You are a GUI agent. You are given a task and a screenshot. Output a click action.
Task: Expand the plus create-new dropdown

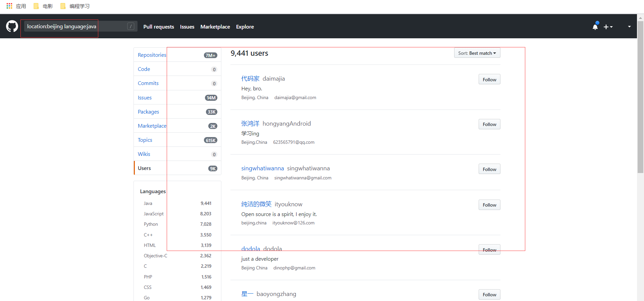608,27
